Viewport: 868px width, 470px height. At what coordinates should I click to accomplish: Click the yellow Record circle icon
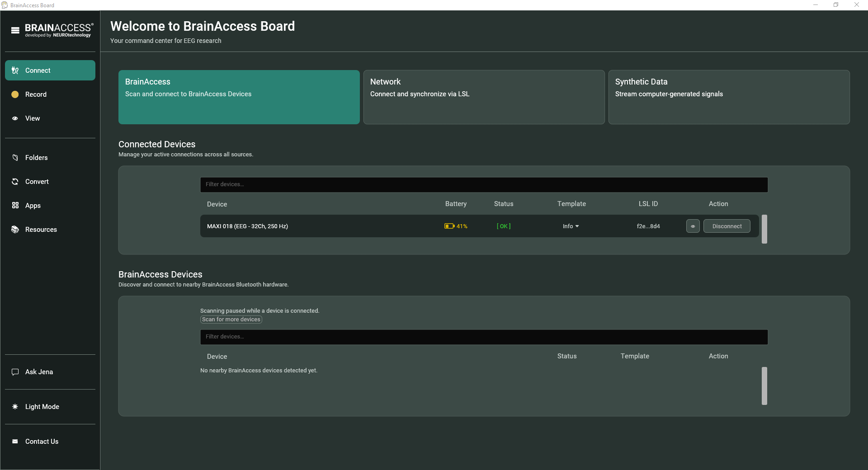15,94
